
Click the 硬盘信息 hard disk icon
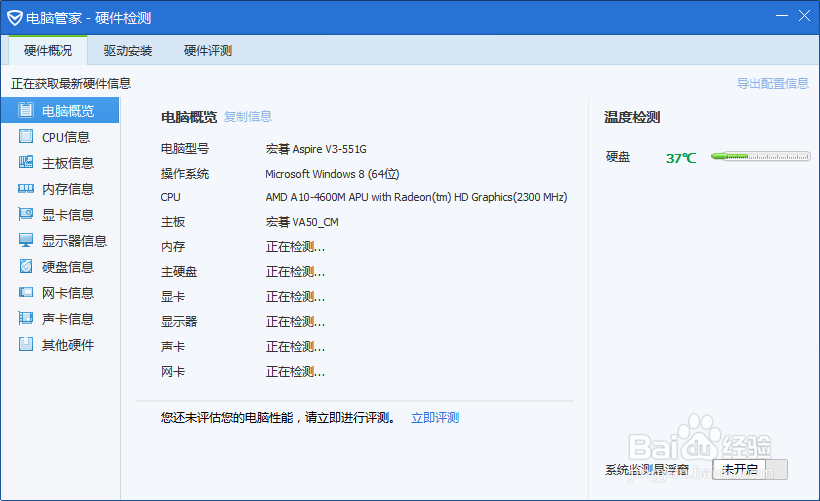(26, 266)
